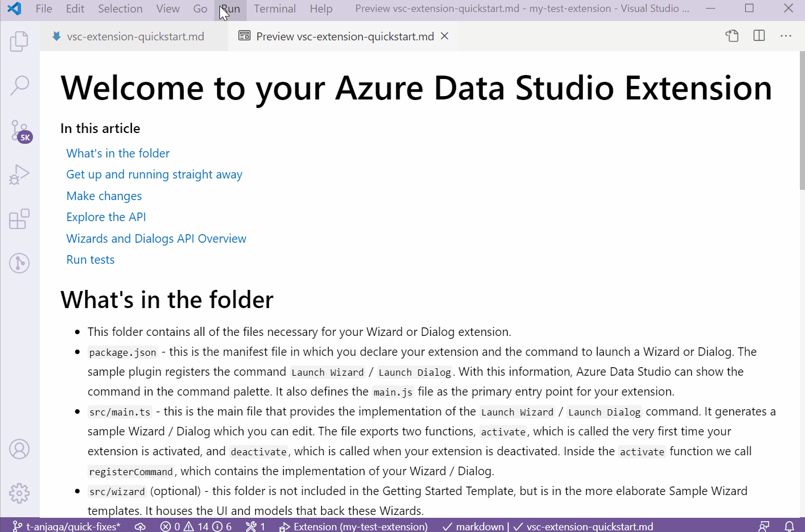Open the notifications bell
Screen dimensions: 805x532
click(789, 526)
